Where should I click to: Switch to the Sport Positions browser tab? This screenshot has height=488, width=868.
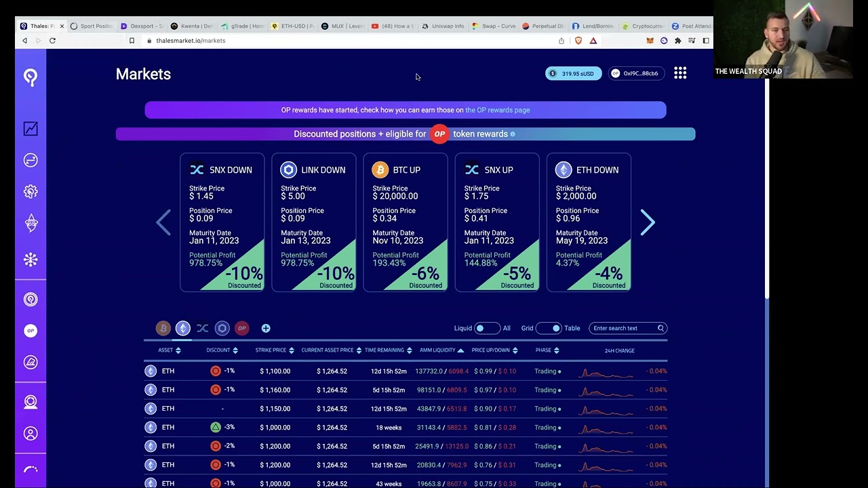pos(92,26)
